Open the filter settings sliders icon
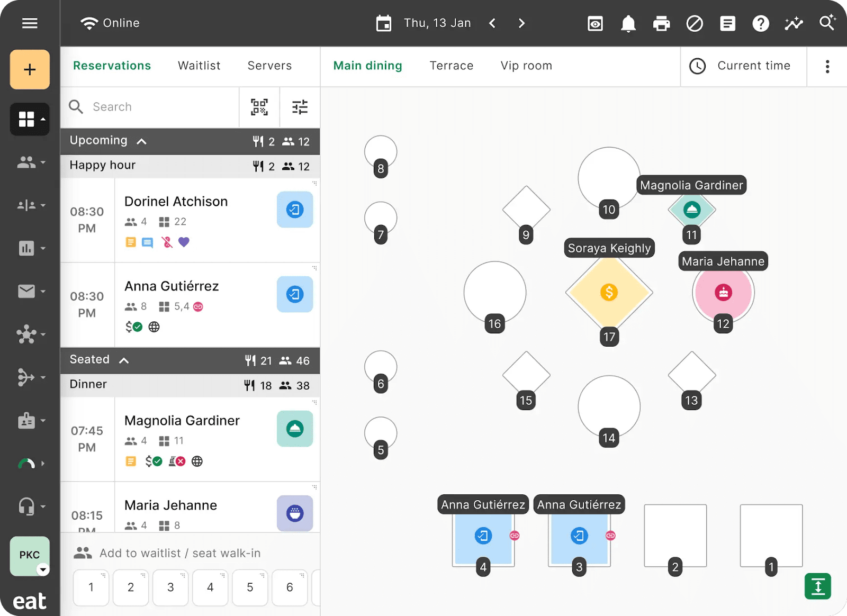Viewport: 847px width, 616px height. tap(300, 107)
